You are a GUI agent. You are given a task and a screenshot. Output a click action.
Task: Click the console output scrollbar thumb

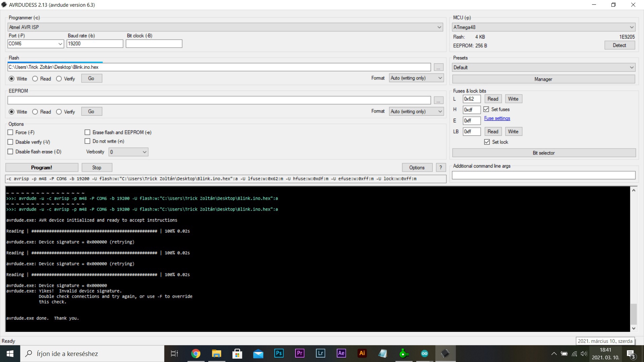634,313
